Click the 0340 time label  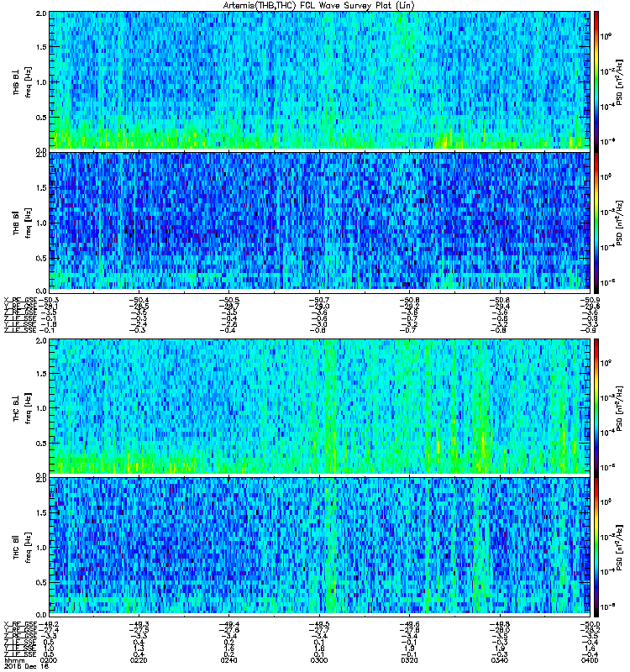point(500,660)
